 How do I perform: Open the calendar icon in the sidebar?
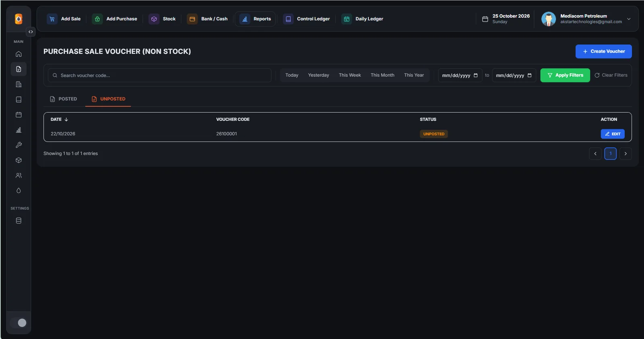19,115
